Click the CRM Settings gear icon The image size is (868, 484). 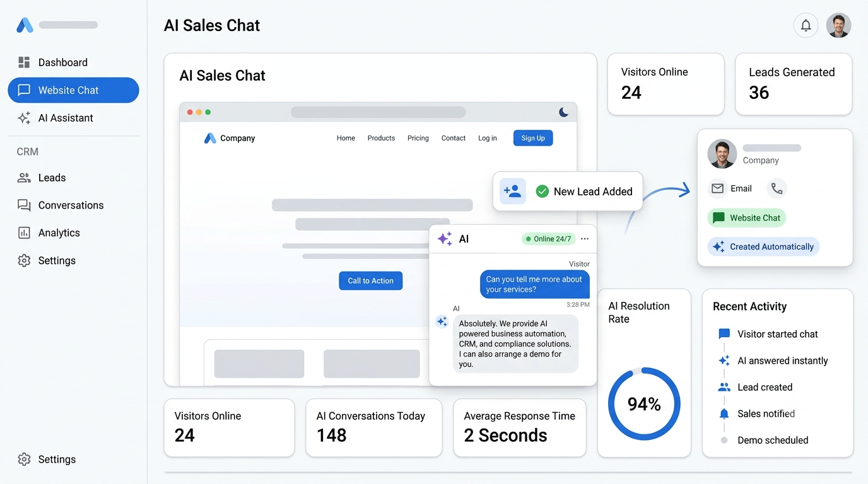tap(24, 261)
